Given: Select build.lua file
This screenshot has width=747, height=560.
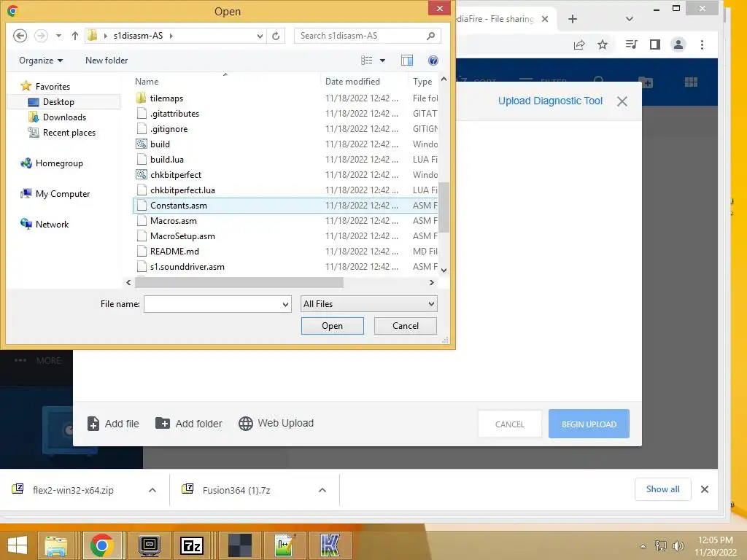Looking at the screenshot, I should point(285,160).
